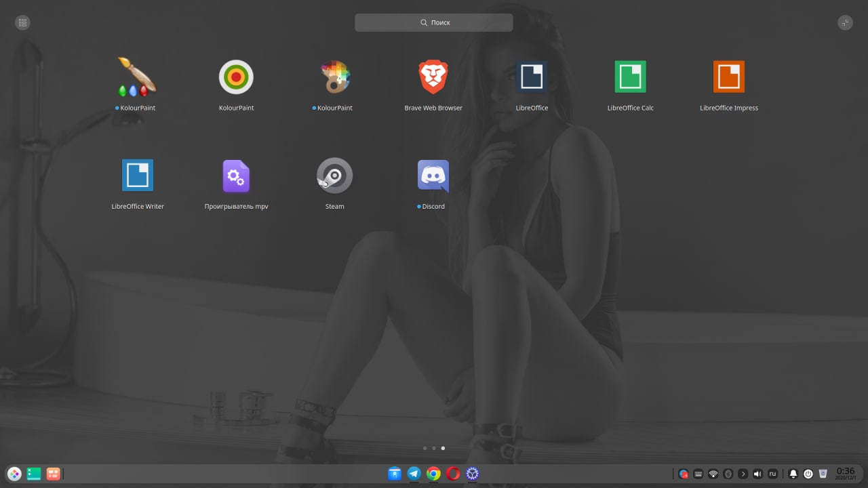This screenshot has height=488, width=868.
Task: Open the App Store from the dock
Action: tap(395, 474)
